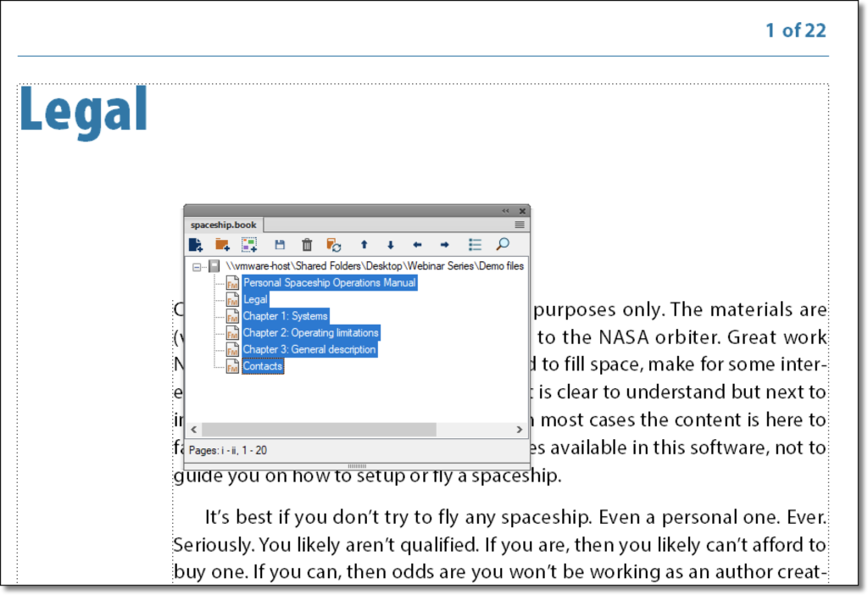Viewport: 868px width, 595px height.
Task: Collapse the book root tree node
Action: [x=197, y=266]
